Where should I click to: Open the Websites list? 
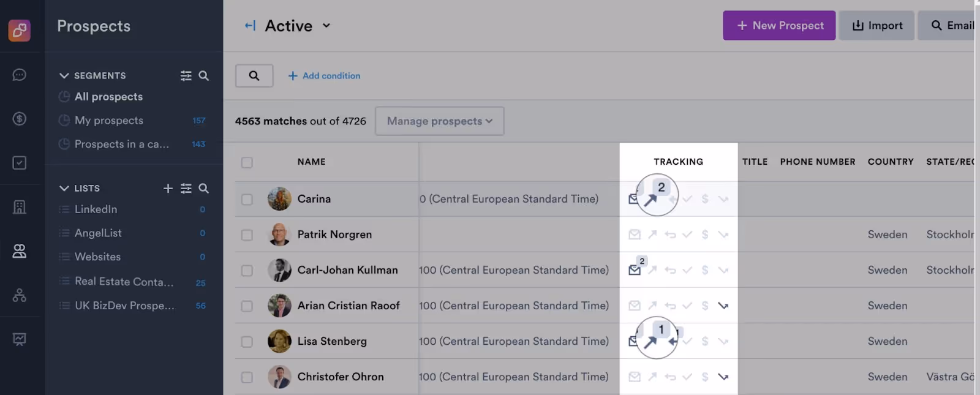(97, 257)
